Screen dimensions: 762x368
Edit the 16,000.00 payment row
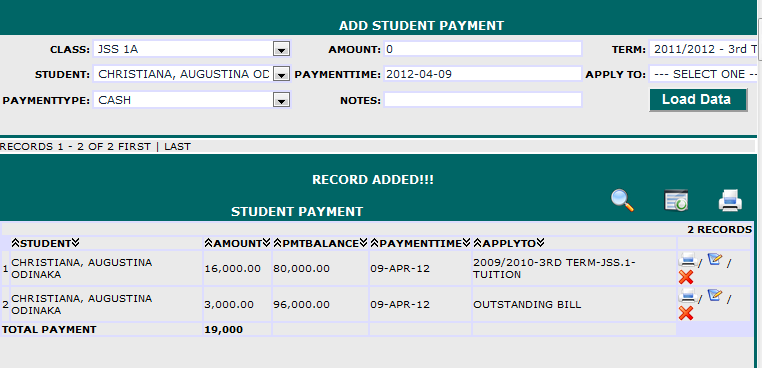tap(714, 259)
